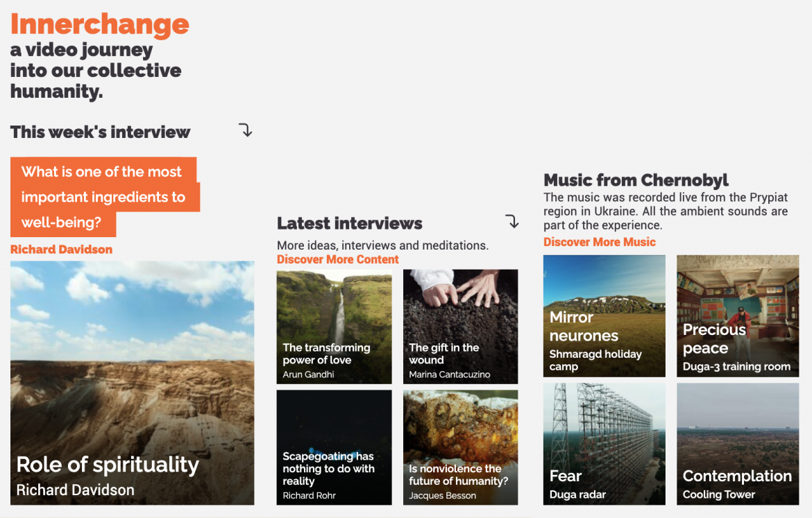Play the Precious peace recording
The height and width of the screenshot is (518, 812).
(737, 316)
